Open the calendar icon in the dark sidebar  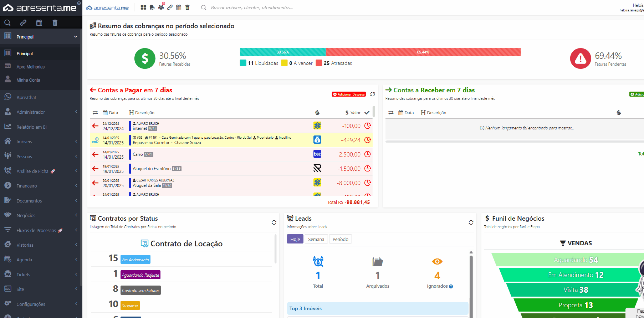39,23
